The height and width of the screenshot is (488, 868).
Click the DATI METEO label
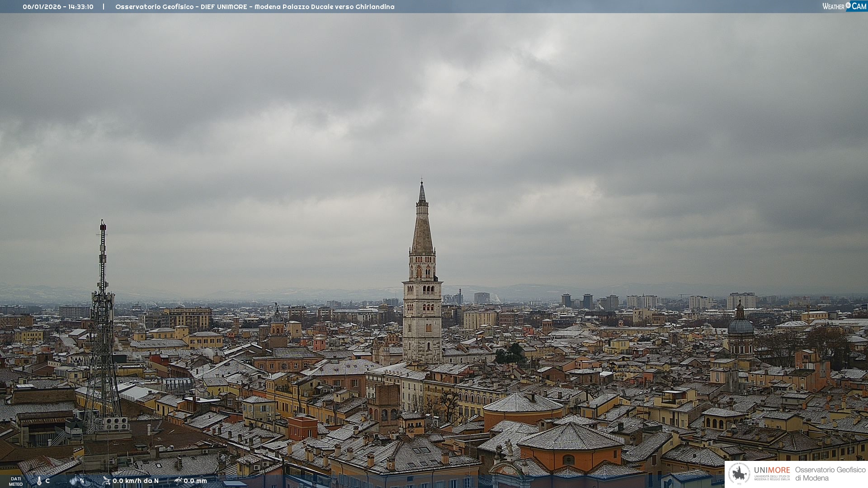16,481
